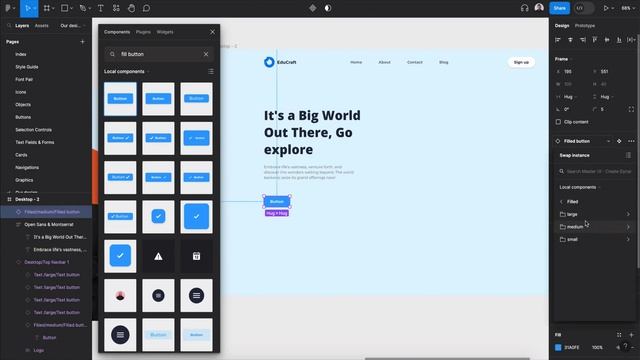Click the Share button

coord(560,8)
